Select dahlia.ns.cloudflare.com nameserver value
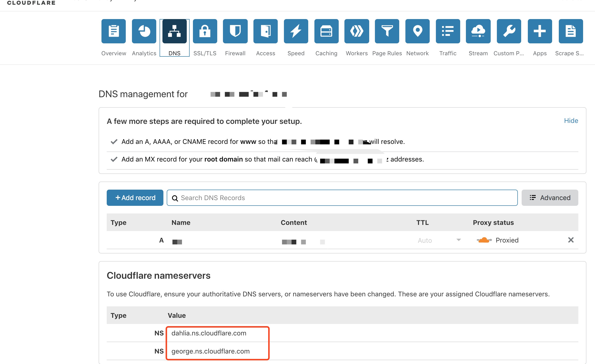 click(209, 333)
